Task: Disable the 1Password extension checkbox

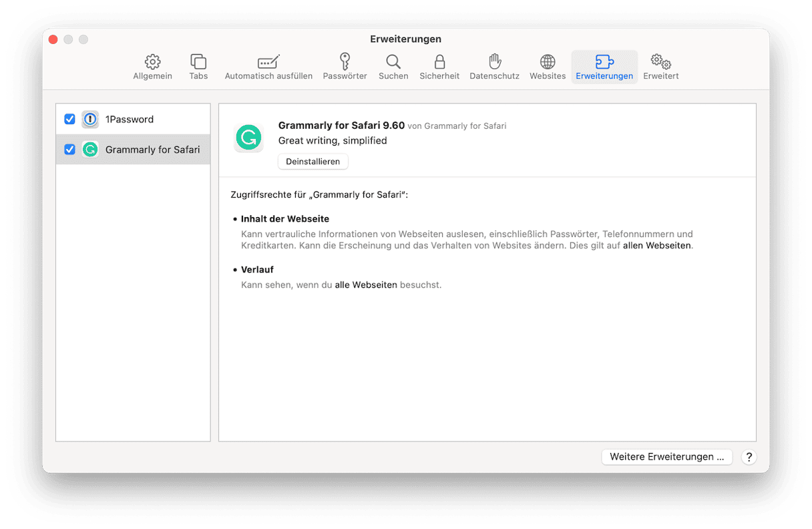Action: 69,119
